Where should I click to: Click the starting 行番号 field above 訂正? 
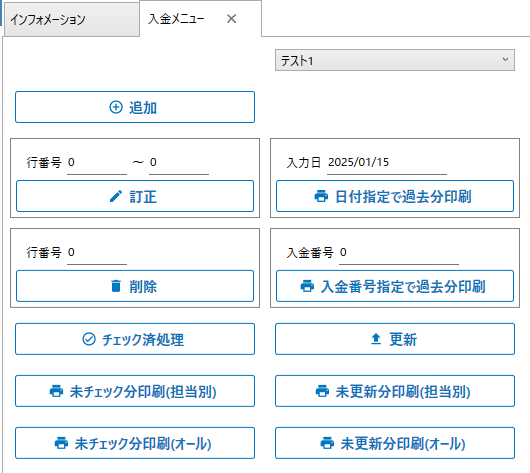point(97,163)
